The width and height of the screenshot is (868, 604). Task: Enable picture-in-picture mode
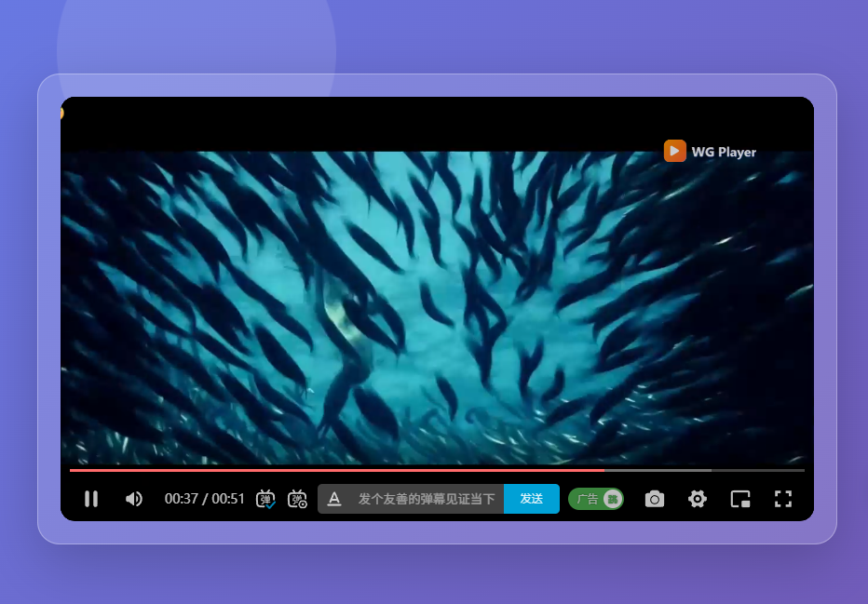(x=740, y=499)
